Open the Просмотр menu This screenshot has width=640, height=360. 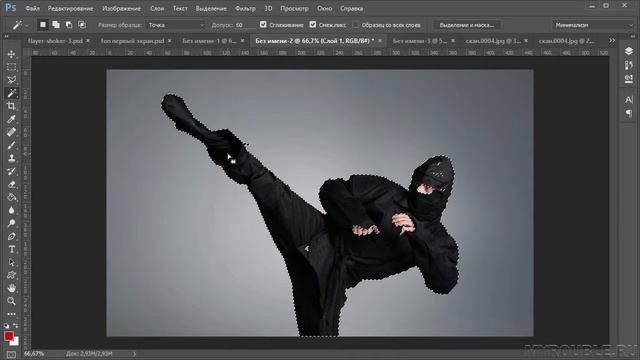click(294, 8)
